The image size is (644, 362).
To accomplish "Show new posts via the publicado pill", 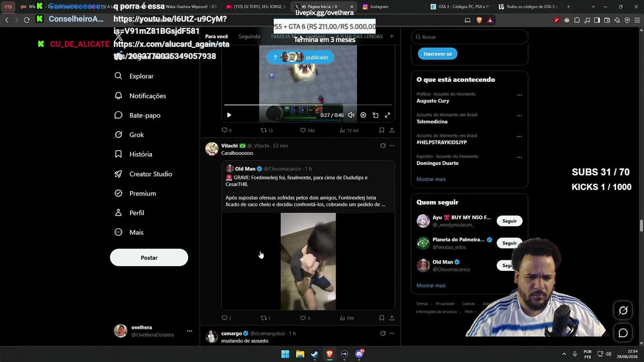I will (300, 57).
